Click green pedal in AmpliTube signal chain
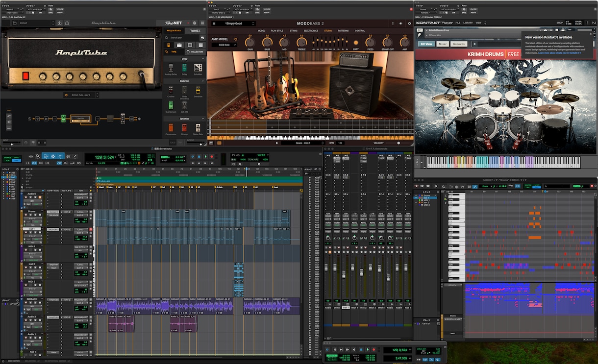The width and height of the screenshot is (598, 364). tap(63, 119)
